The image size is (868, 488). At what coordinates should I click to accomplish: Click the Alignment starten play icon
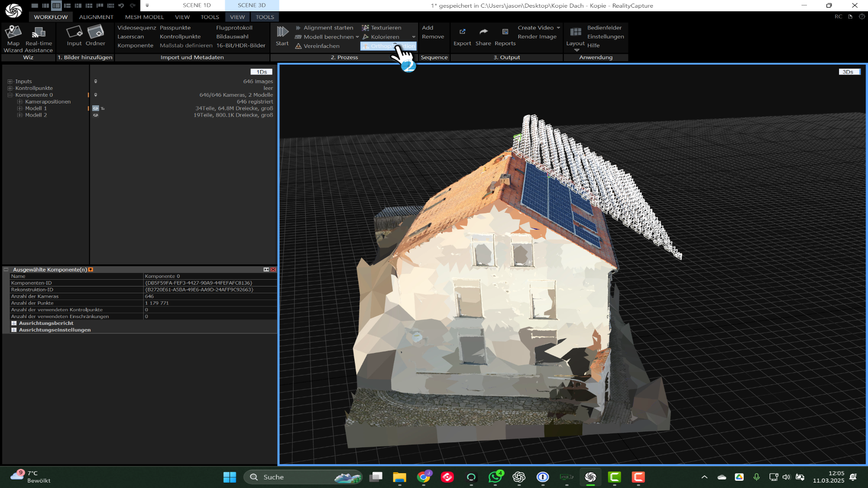click(298, 28)
